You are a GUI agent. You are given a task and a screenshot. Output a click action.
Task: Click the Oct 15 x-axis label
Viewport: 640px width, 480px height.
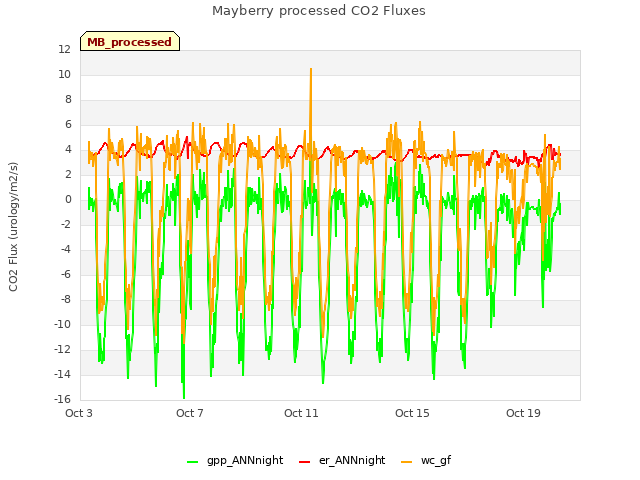(x=412, y=413)
